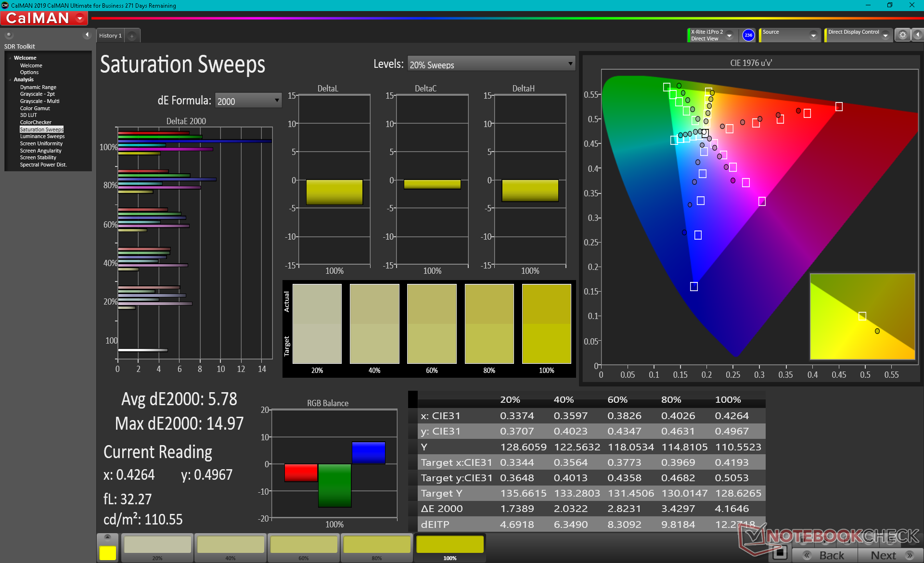Open the dE Formula 2000 dropdown

(248, 101)
